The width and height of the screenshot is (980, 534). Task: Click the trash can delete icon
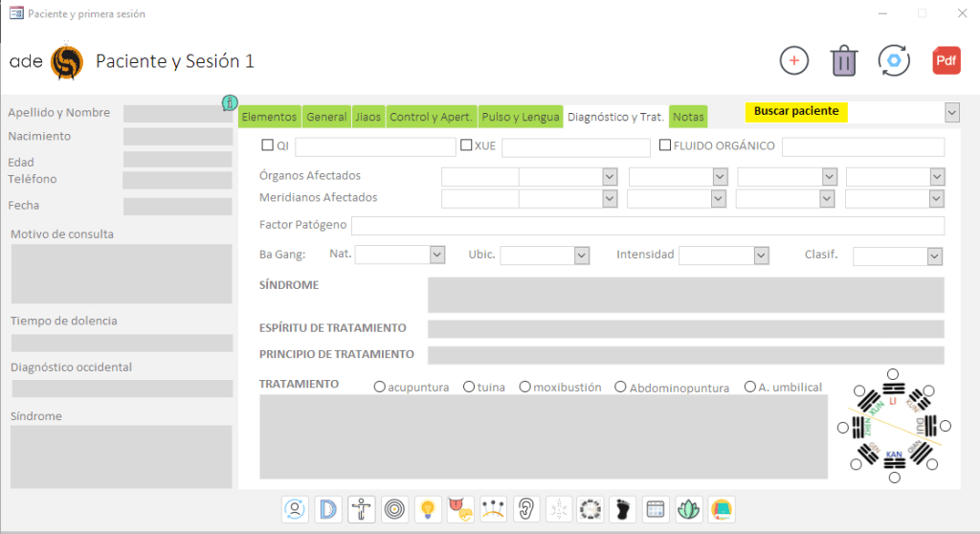click(843, 60)
